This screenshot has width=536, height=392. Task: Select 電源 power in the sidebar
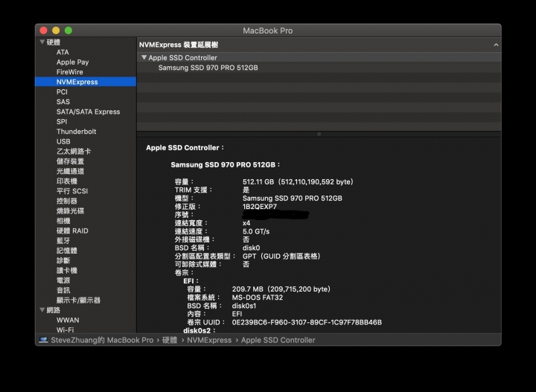coord(63,280)
